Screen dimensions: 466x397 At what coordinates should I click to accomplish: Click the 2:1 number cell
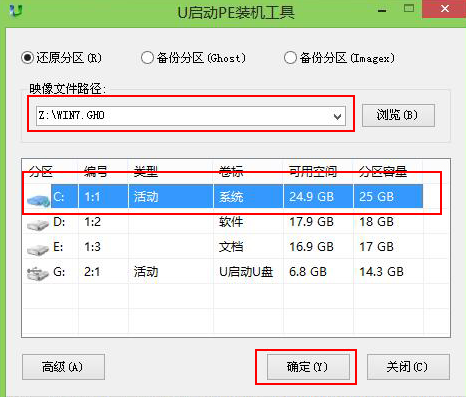click(x=92, y=272)
